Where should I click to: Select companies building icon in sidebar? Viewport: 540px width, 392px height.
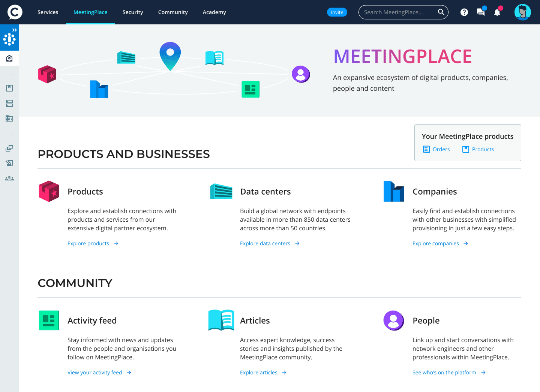[x=9, y=118]
